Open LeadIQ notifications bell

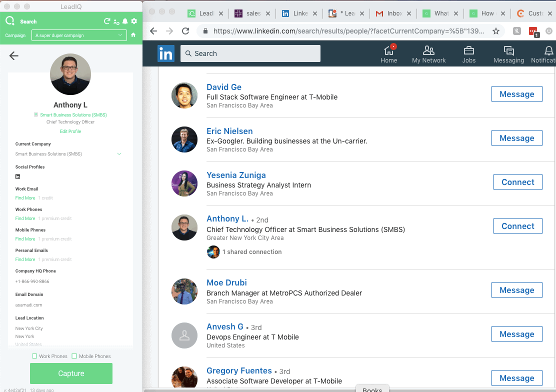pos(125,21)
